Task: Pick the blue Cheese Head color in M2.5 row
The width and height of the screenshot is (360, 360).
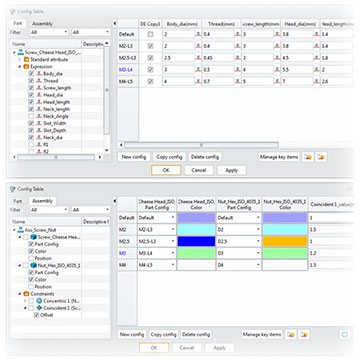Action: 196,241
